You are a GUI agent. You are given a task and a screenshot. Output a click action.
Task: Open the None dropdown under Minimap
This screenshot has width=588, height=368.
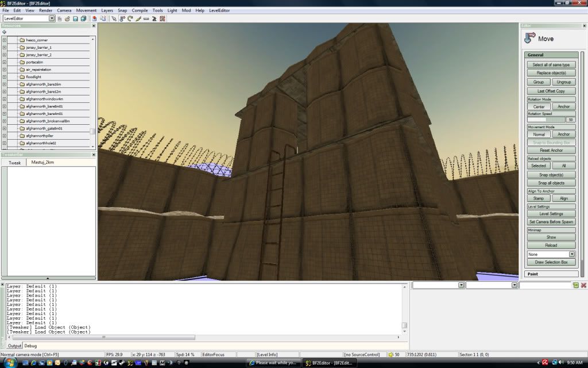[x=571, y=254]
